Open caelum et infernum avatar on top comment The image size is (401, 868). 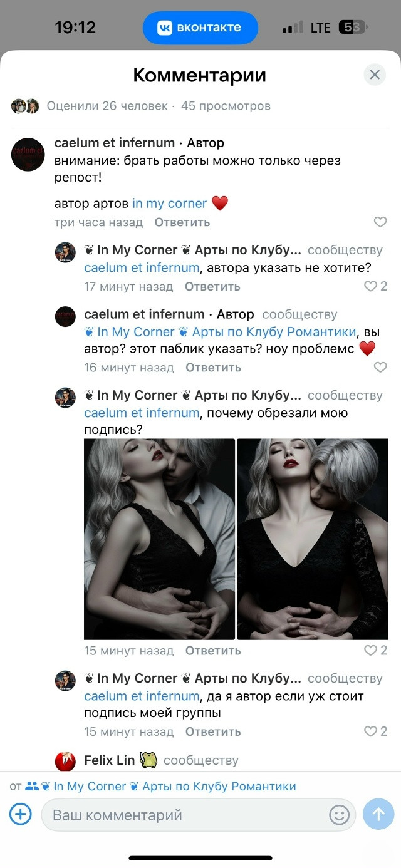(28, 155)
